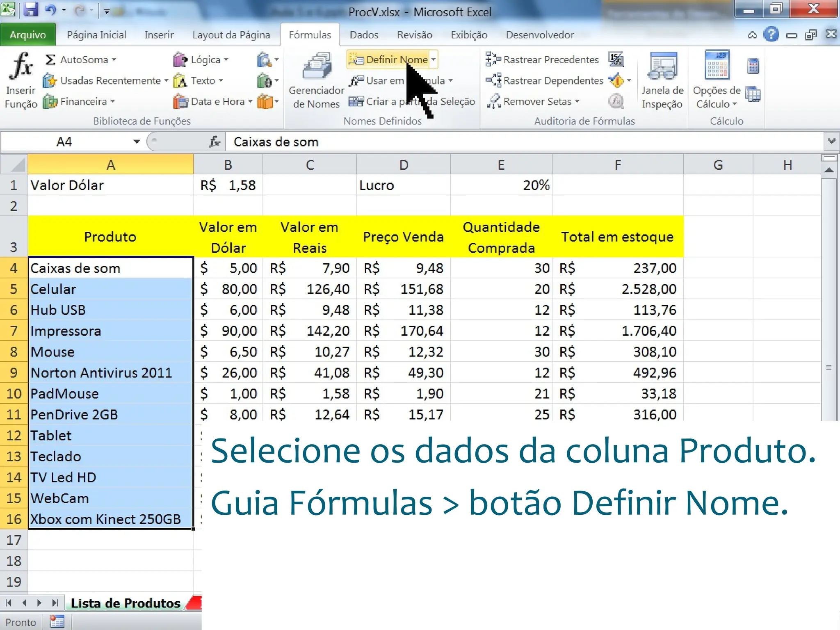The width and height of the screenshot is (840, 630).
Task: Open the Arquivo tab
Action: coord(28,35)
